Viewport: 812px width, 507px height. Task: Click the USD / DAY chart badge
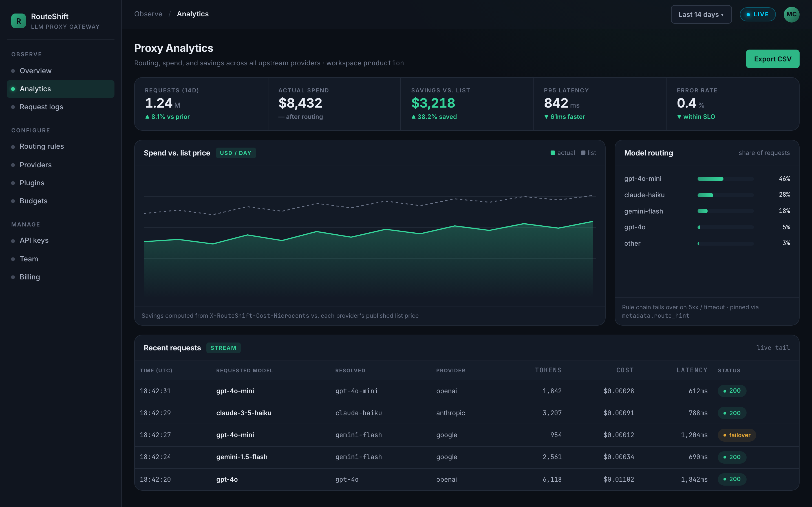tap(235, 153)
